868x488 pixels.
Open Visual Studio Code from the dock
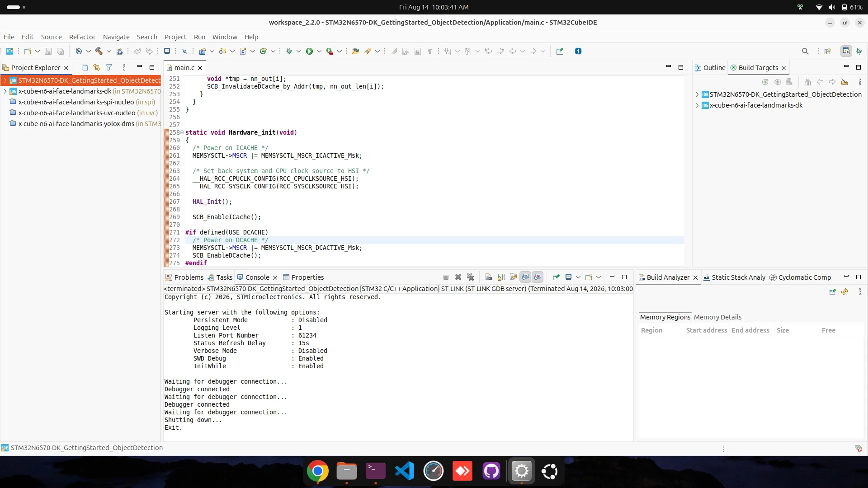tap(405, 471)
